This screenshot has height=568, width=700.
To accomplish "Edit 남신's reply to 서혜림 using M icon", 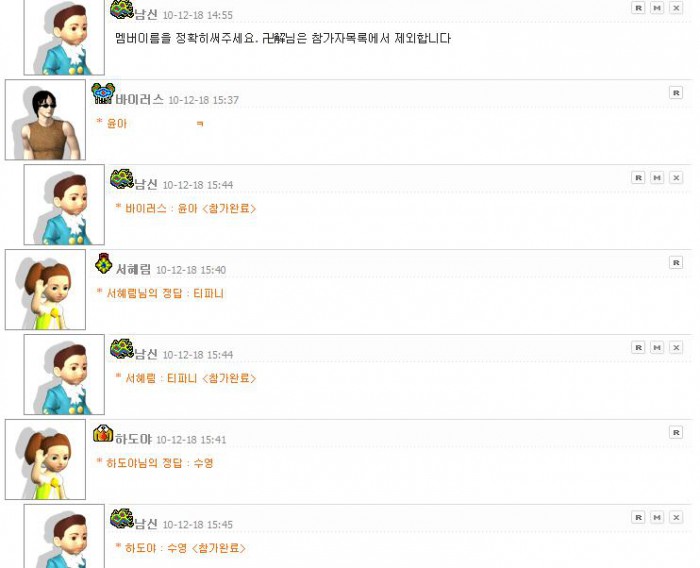I will point(657,347).
